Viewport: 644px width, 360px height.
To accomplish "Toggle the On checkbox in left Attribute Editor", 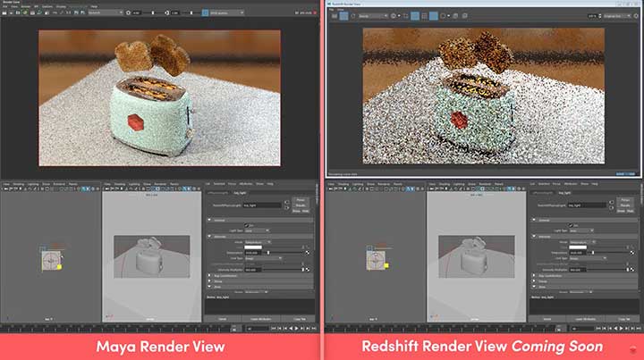I will [x=246, y=225].
